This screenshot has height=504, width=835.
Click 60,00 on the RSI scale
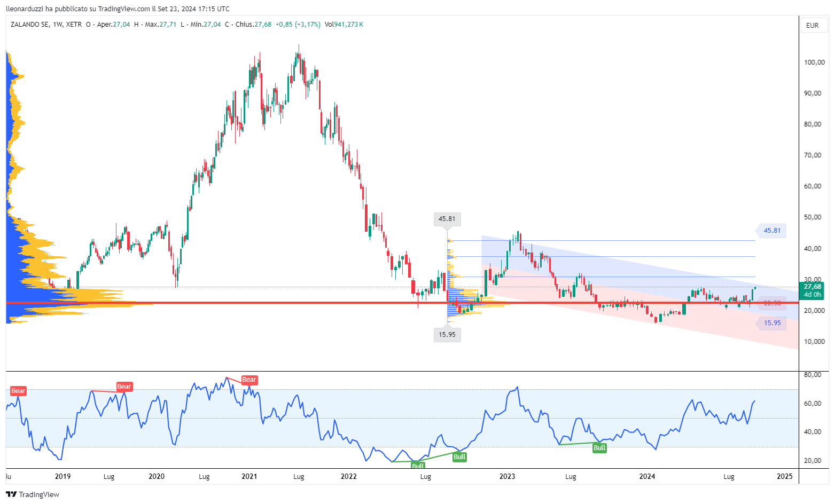click(x=813, y=404)
